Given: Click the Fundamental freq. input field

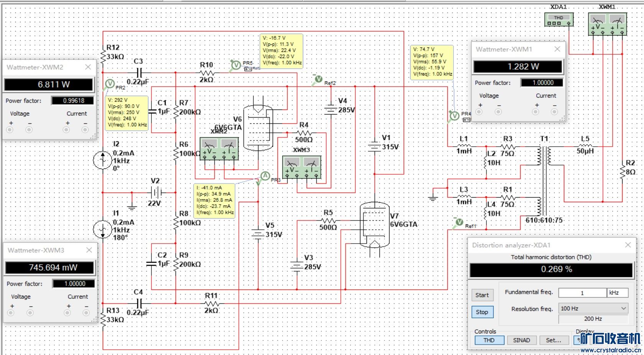Looking at the screenshot, I should click(x=582, y=293).
